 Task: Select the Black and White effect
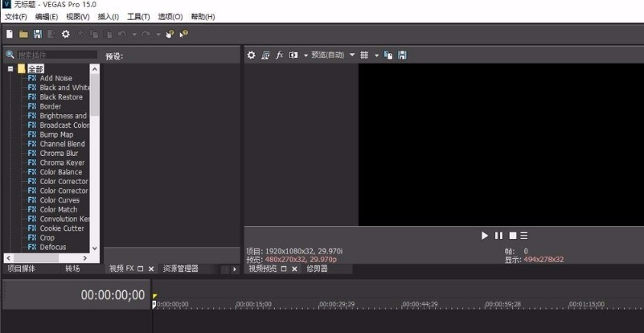click(x=64, y=88)
